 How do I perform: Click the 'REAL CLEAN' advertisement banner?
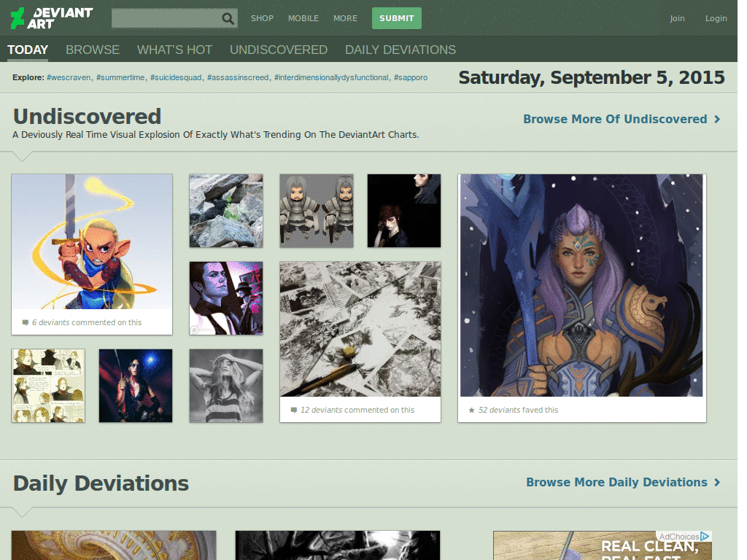[602, 545]
